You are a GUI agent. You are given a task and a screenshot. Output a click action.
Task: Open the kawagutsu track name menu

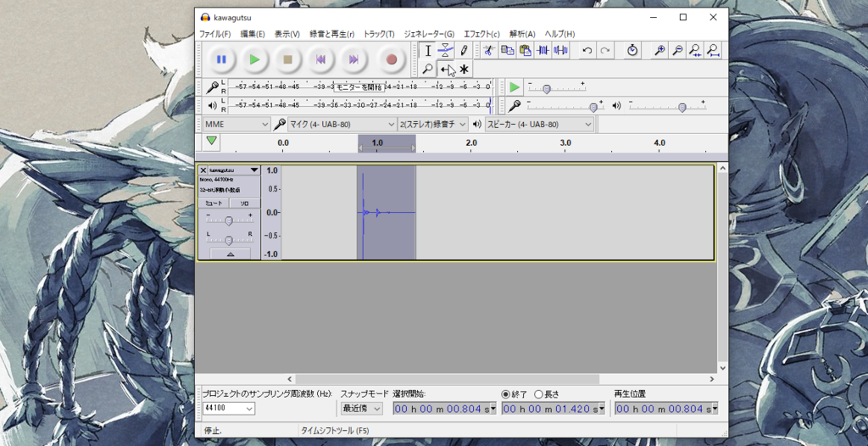234,170
